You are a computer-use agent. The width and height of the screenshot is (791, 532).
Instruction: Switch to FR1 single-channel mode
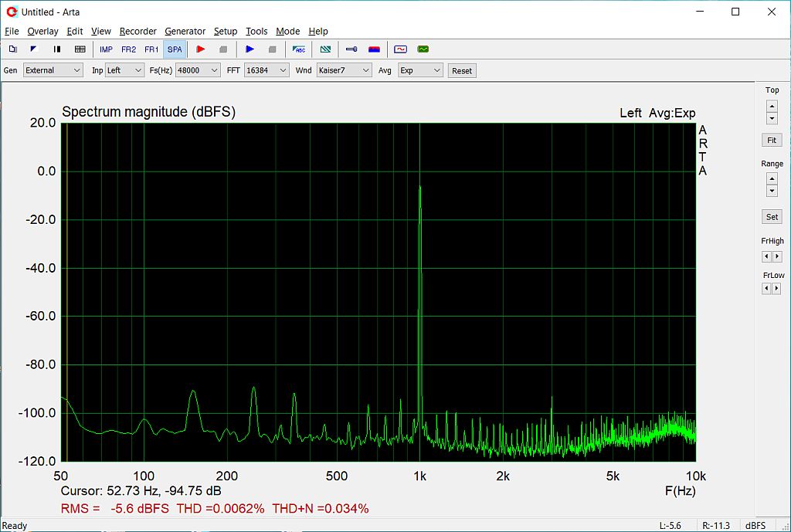coord(151,49)
